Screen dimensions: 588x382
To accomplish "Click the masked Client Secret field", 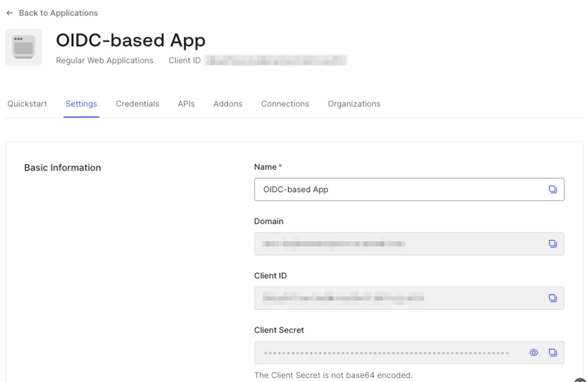I will [x=387, y=353].
